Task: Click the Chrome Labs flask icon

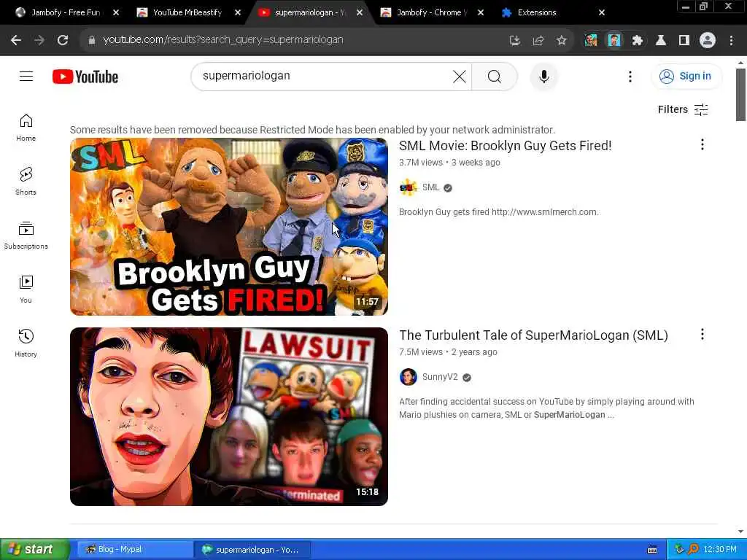Action: click(x=661, y=41)
